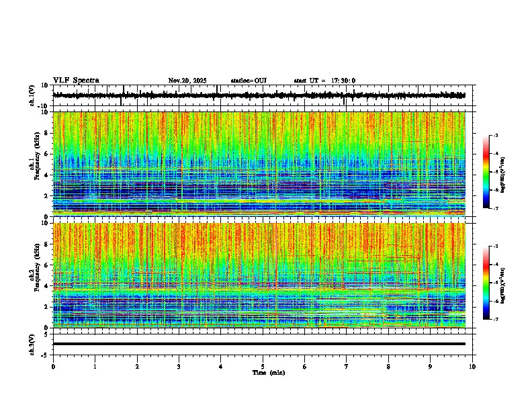Click the "-5" tick on ch.3(V) axis
532x411 pixels.
coord(45,355)
